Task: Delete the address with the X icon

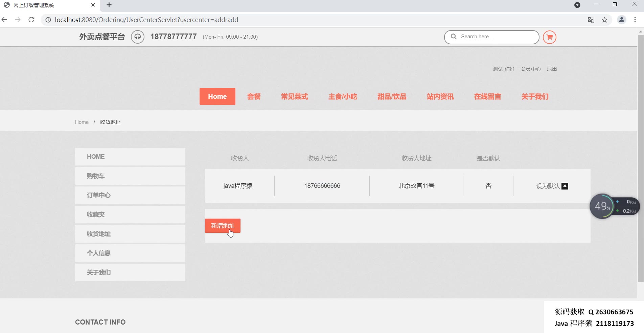Action: coord(565,186)
